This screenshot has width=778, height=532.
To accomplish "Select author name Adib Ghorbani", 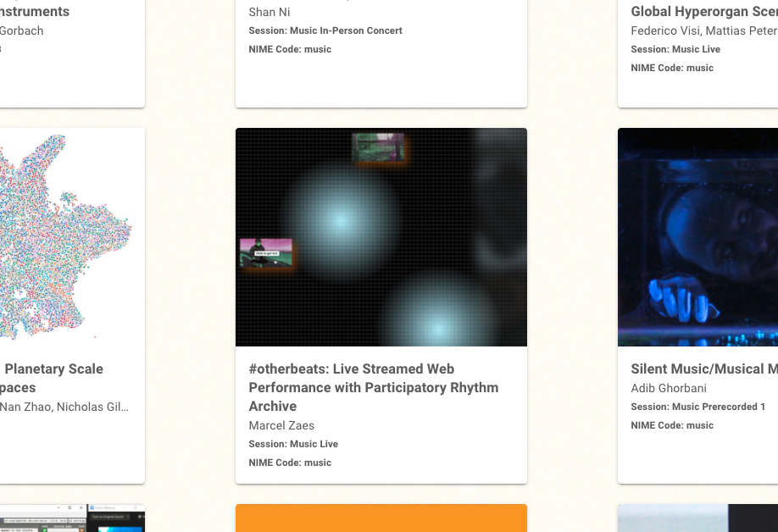I will coord(669,388).
